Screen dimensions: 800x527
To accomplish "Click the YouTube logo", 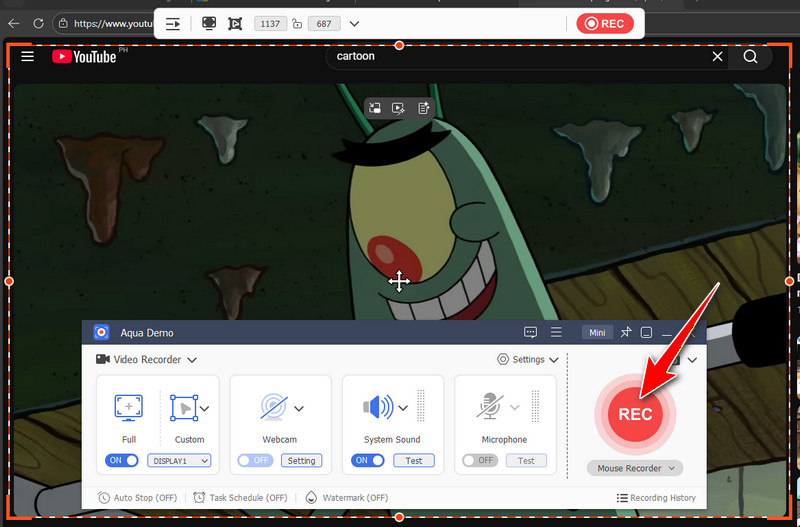I will (x=85, y=56).
